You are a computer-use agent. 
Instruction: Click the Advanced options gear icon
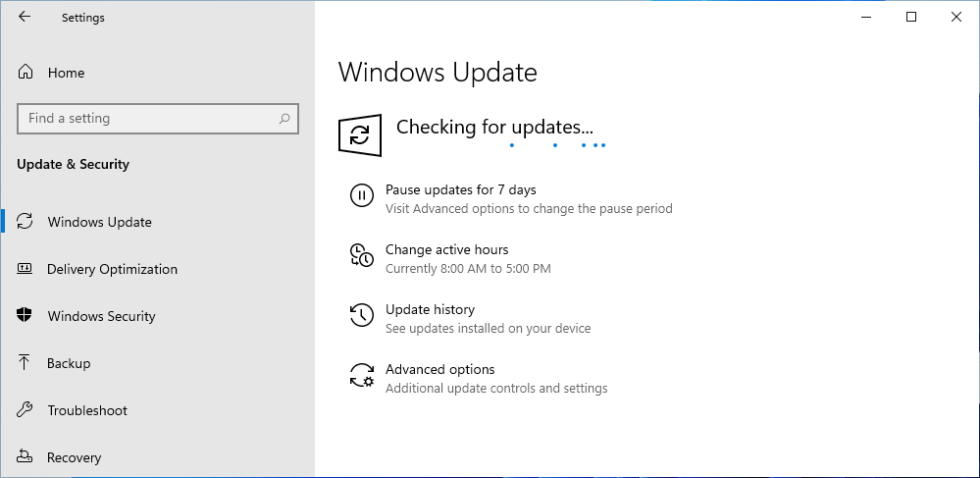[x=361, y=375]
